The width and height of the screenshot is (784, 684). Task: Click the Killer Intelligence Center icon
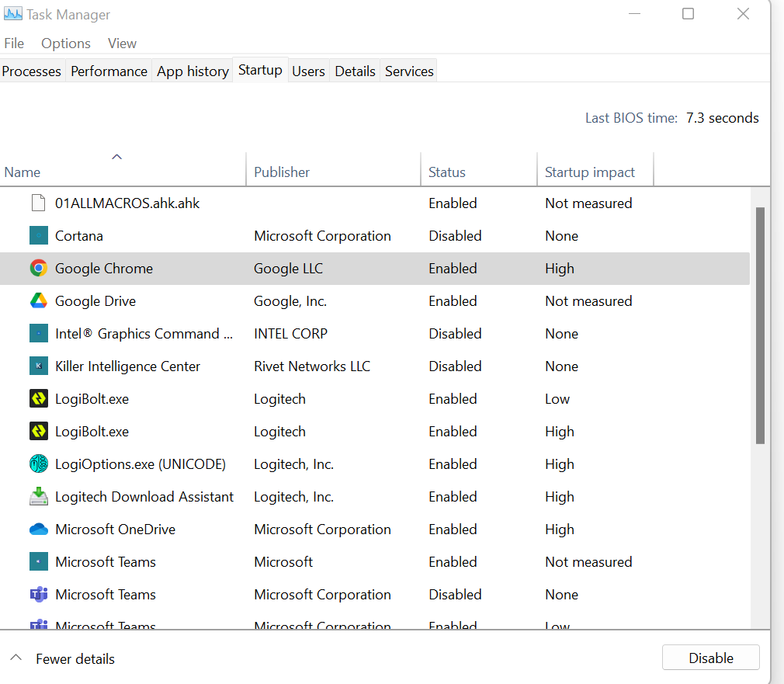[x=39, y=366]
